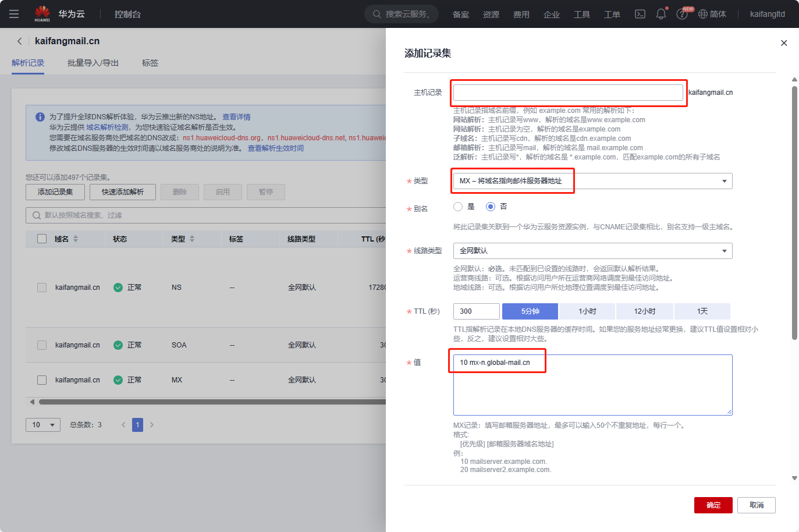Open the notifications bell
Viewport: 799px width, 532px height.
click(661, 14)
